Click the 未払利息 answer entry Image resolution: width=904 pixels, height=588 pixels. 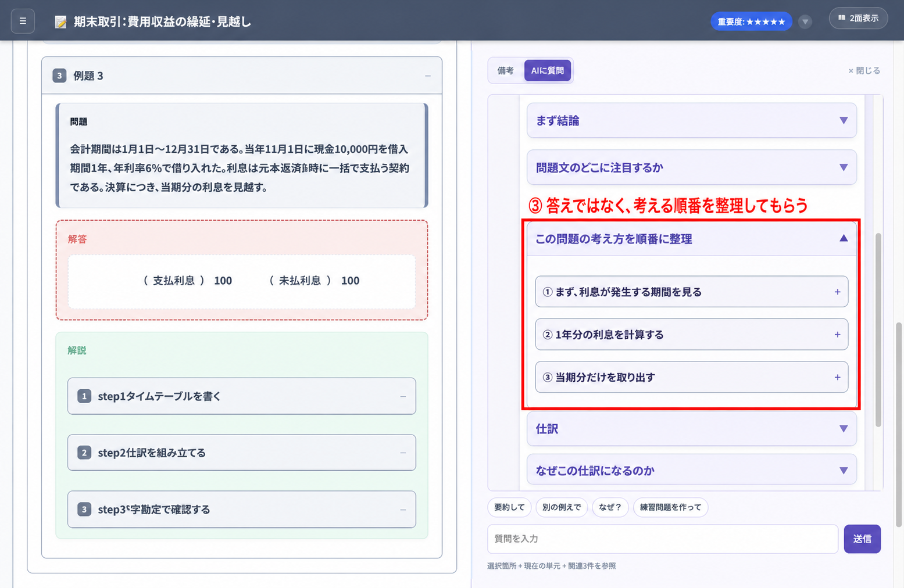click(x=314, y=281)
